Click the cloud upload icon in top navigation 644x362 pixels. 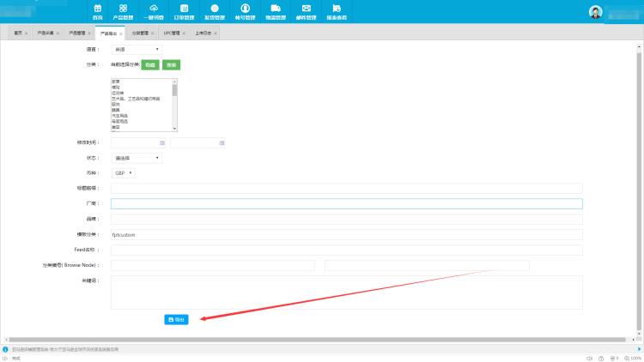[x=154, y=9]
